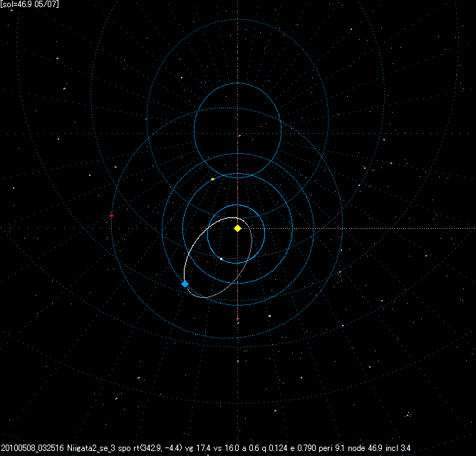Screen dimensions: 476x456
Task: Click the small yellow planet dot
Action: (x=212, y=179)
